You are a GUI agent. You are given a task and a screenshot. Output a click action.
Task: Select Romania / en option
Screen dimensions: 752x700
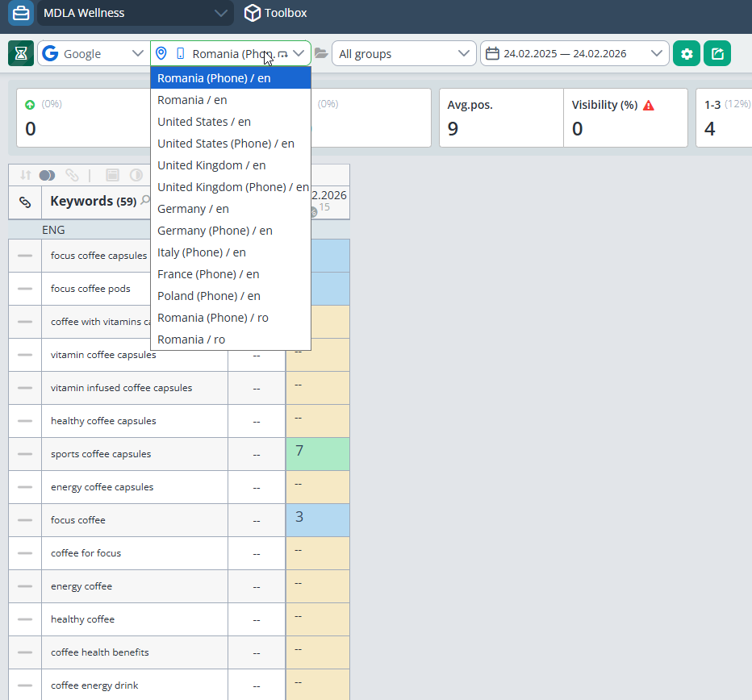231,100
